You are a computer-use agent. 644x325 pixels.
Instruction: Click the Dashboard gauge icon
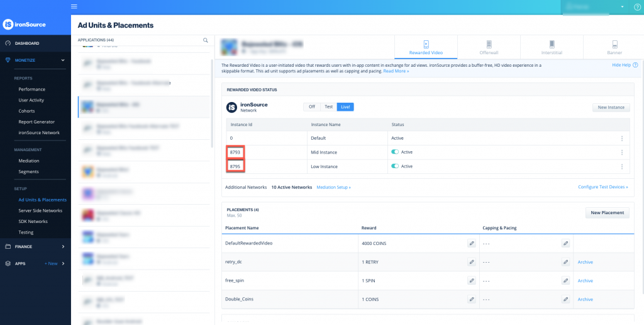coord(8,43)
